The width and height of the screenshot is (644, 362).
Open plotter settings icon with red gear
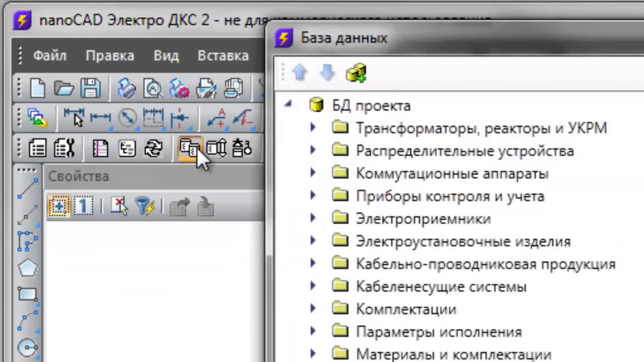point(179,88)
